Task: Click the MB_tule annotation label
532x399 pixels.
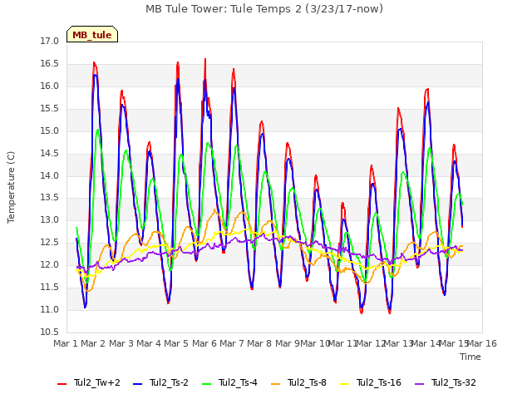Action: [x=92, y=35]
